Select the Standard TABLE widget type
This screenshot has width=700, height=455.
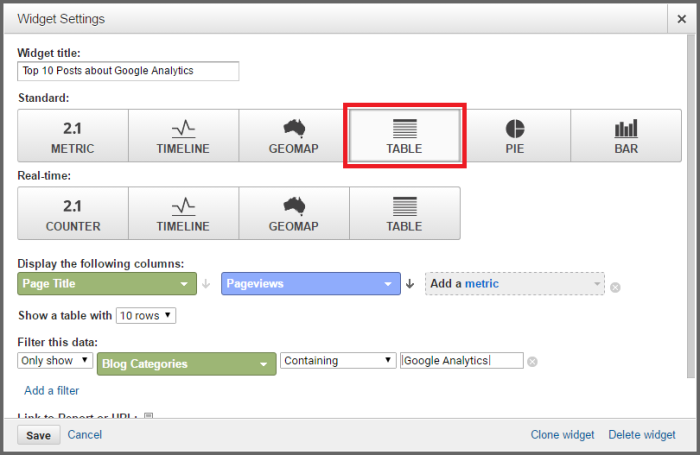click(404, 135)
